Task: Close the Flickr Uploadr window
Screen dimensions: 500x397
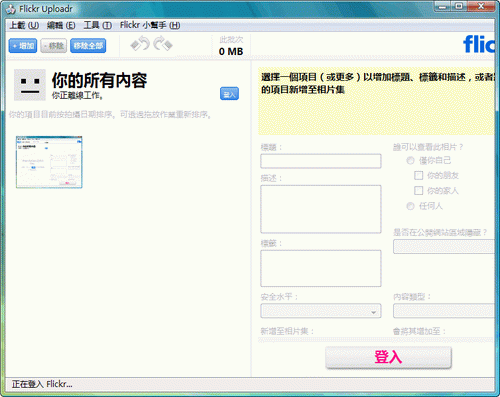Action: (x=481, y=6)
